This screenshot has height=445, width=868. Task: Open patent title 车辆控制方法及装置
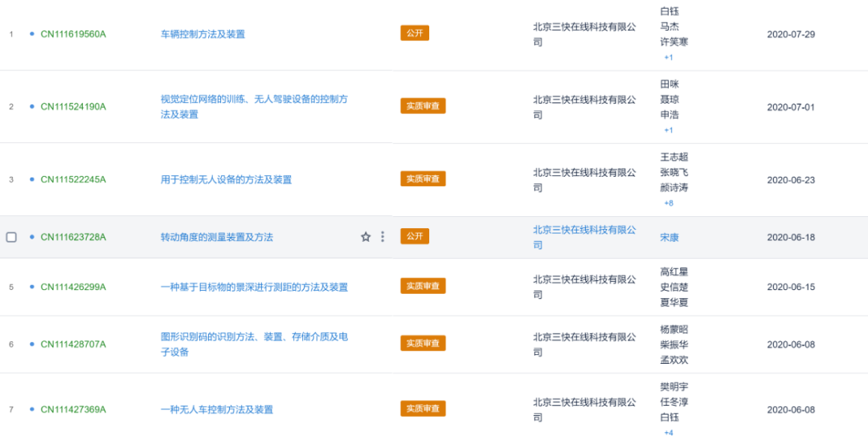[203, 35]
